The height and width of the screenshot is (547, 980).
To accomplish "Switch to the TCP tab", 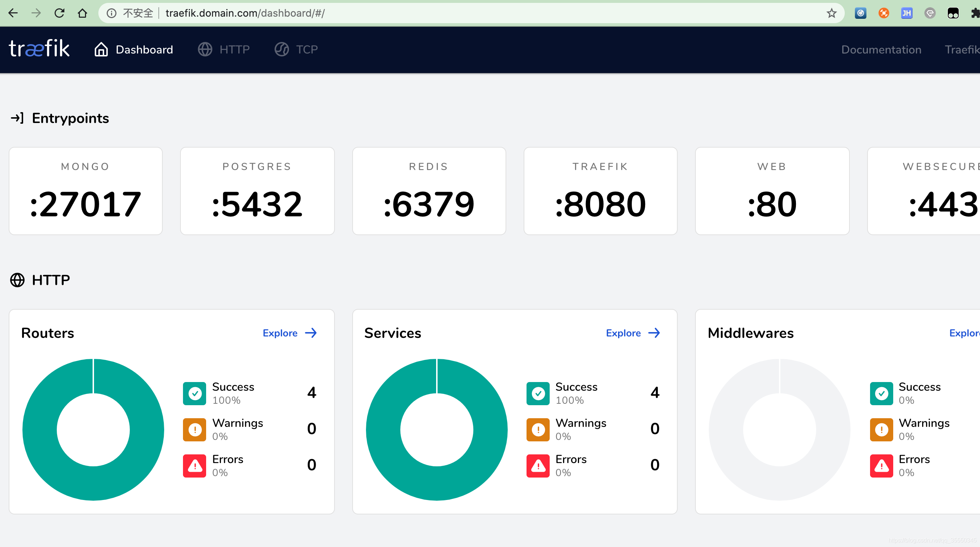I will tap(296, 50).
